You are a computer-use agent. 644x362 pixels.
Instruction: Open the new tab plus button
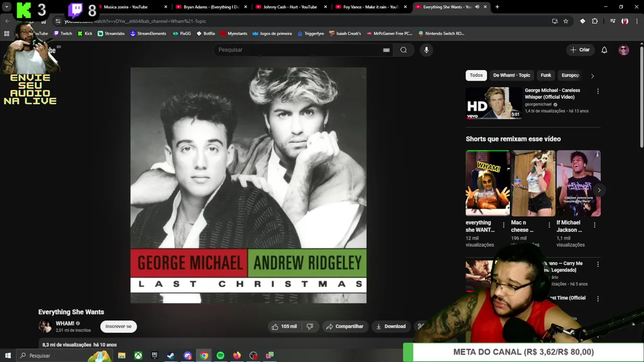click(497, 7)
